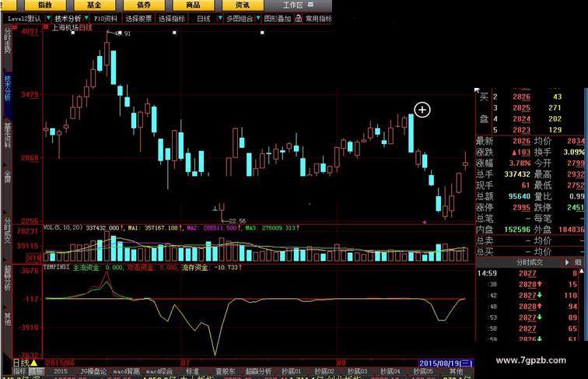Image resolution: width=588 pixels, height=379 pixels.
Task: Click the red marker next to 4091 price
Action: (x=15, y=27)
